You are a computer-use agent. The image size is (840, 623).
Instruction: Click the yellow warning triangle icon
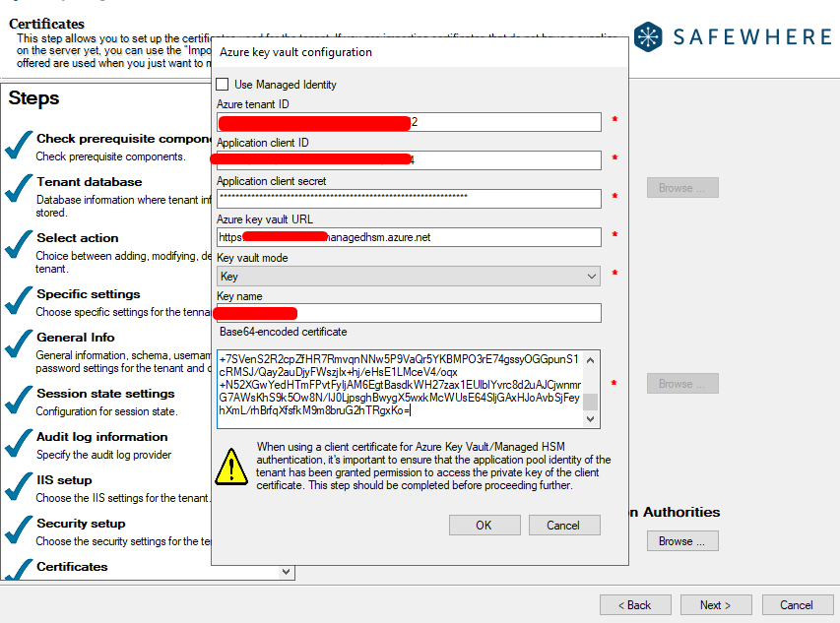[x=231, y=465]
